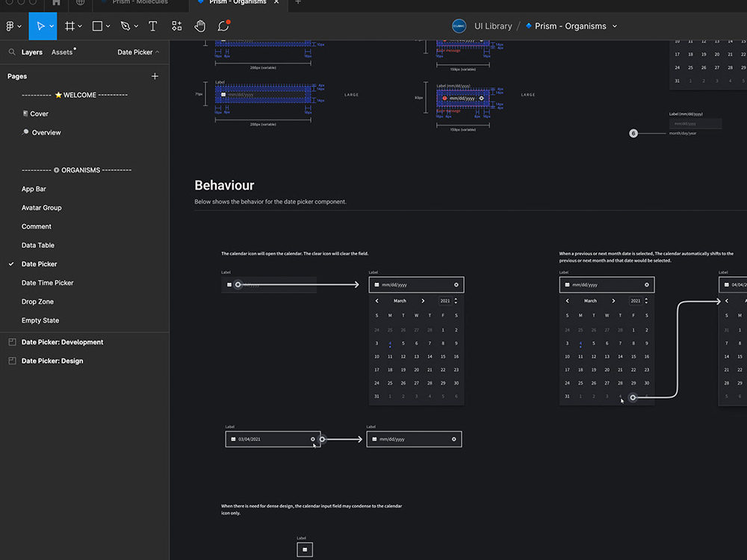Switch to the Layers tab
The image size is (747, 560).
(32, 52)
